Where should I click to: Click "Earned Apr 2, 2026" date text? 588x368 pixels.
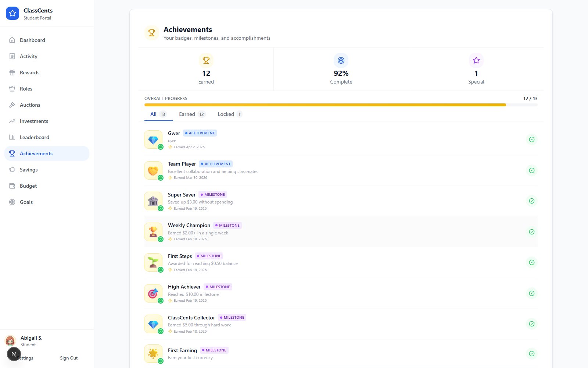[189, 147]
